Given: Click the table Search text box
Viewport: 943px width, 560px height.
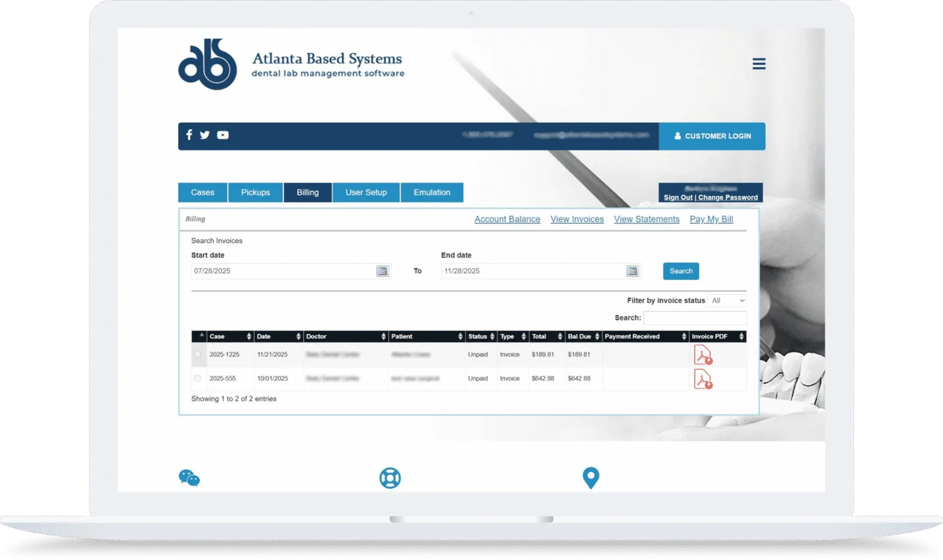Looking at the screenshot, I should [x=695, y=318].
